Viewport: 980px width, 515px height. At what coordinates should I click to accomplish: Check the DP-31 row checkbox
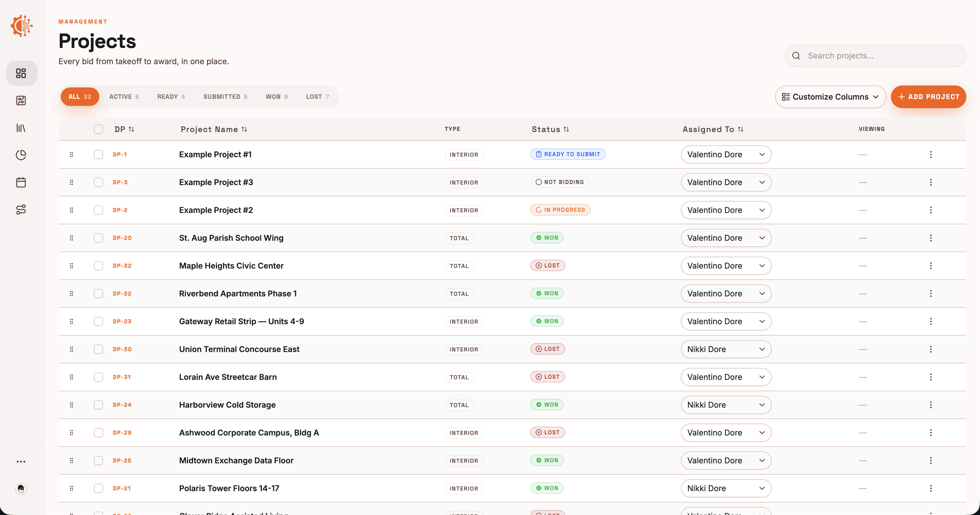98,377
